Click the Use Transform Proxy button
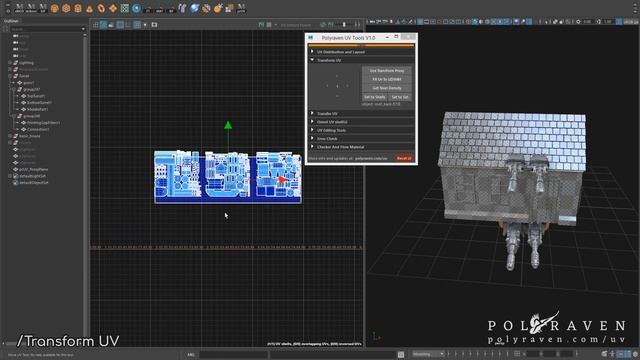The height and width of the screenshot is (360, 640). pyautogui.click(x=387, y=71)
